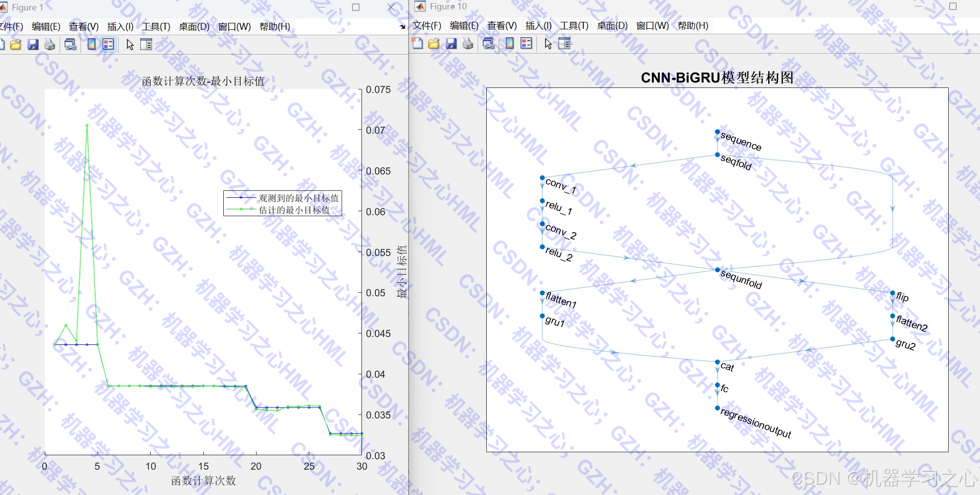Image resolution: width=980 pixels, height=495 pixels.
Task: Toggle the legend button in Figure 10 toolbar
Action: (x=526, y=44)
